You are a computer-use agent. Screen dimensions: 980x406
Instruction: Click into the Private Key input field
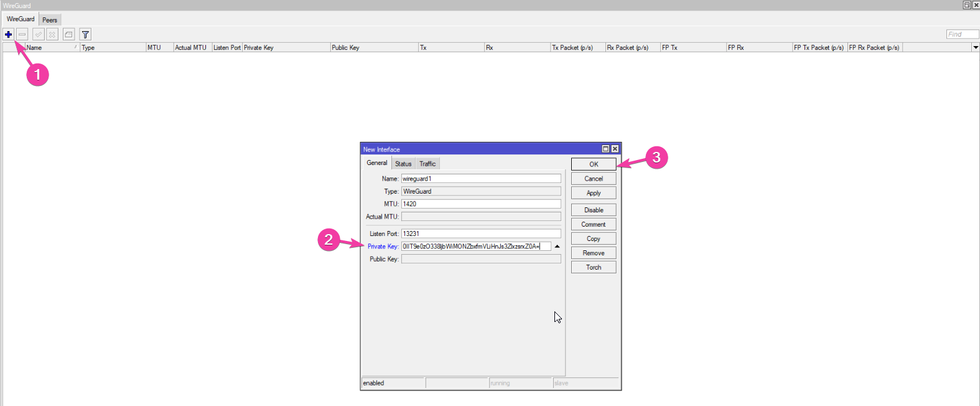click(476, 247)
